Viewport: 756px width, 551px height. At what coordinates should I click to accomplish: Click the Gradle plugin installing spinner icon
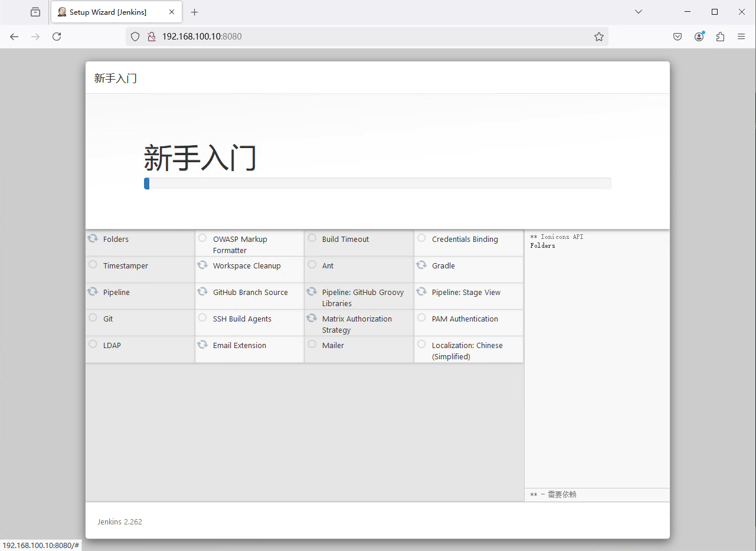(x=421, y=265)
